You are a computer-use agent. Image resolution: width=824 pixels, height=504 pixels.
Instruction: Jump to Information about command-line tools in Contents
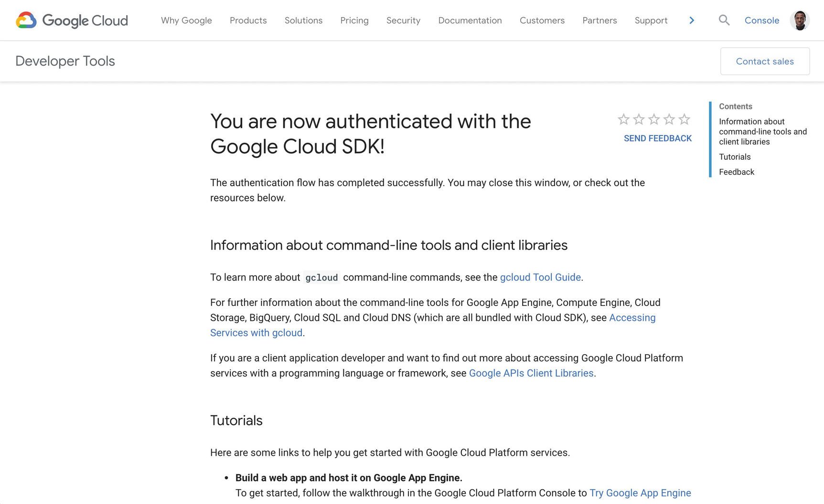pyautogui.click(x=762, y=132)
